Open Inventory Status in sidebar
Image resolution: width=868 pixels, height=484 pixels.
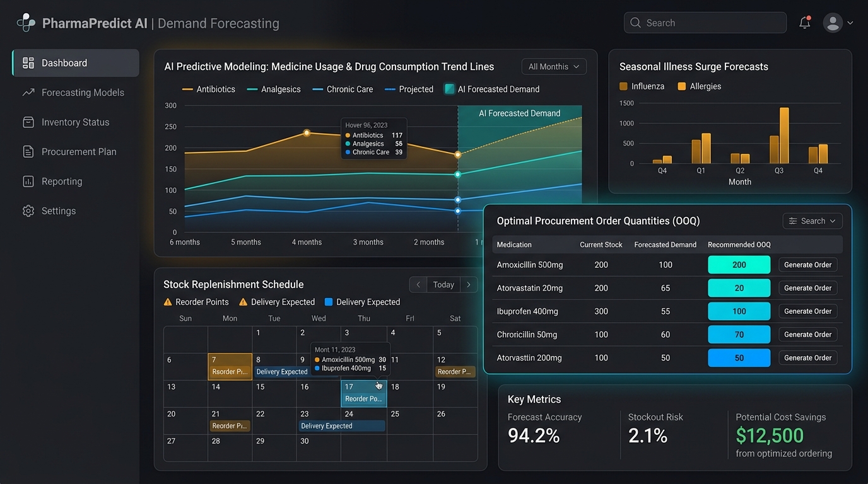pyautogui.click(x=75, y=122)
